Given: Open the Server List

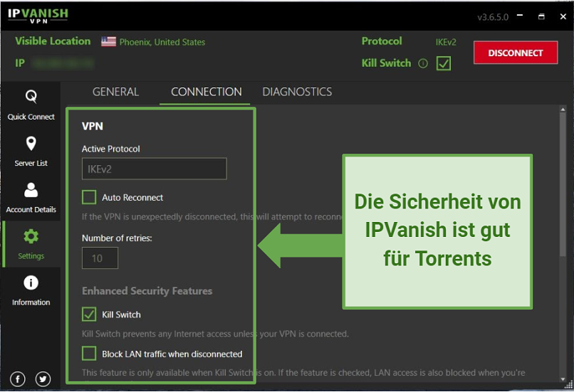Looking at the screenshot, I should tap(31, 152).
